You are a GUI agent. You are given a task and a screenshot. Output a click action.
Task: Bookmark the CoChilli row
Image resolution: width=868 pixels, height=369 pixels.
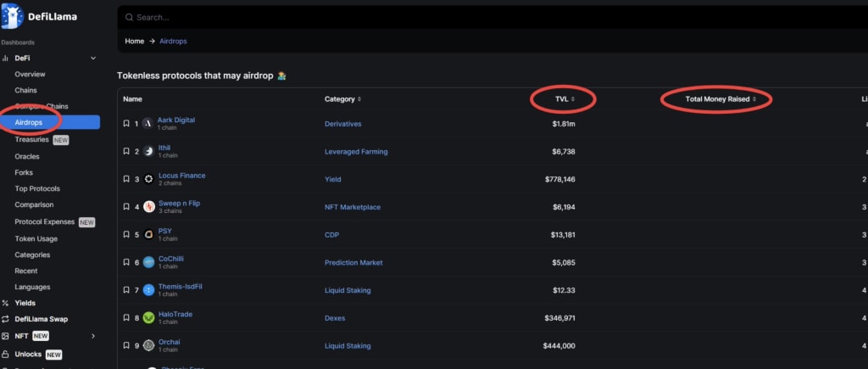[126, 262]
